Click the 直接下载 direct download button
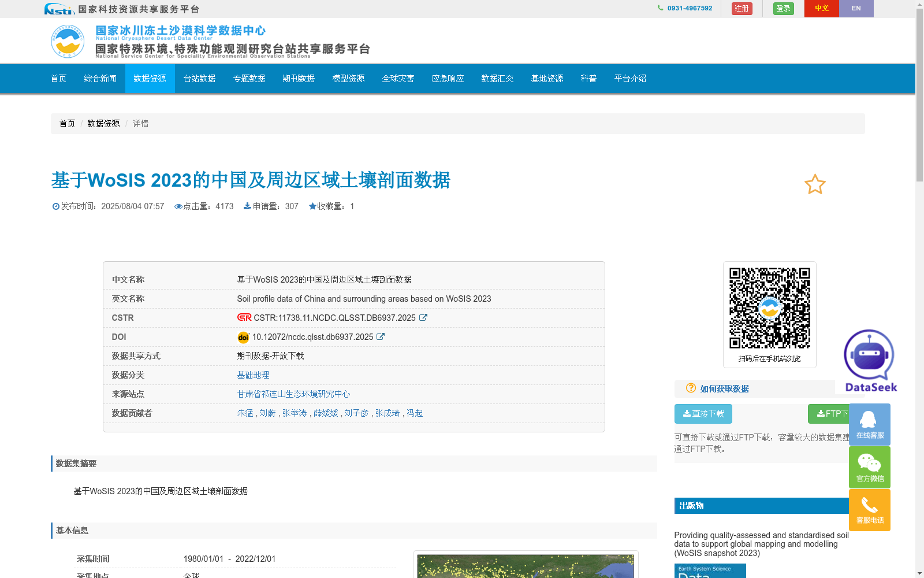 703,414
